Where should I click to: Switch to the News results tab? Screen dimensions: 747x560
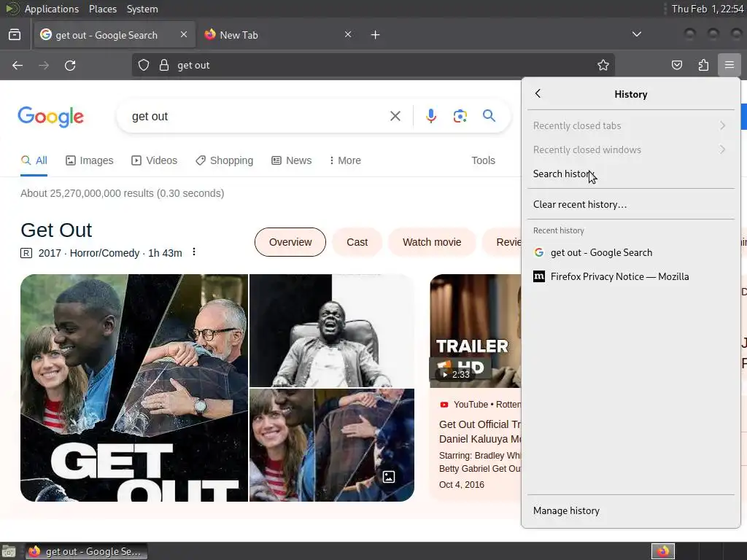tap(292, 160)
